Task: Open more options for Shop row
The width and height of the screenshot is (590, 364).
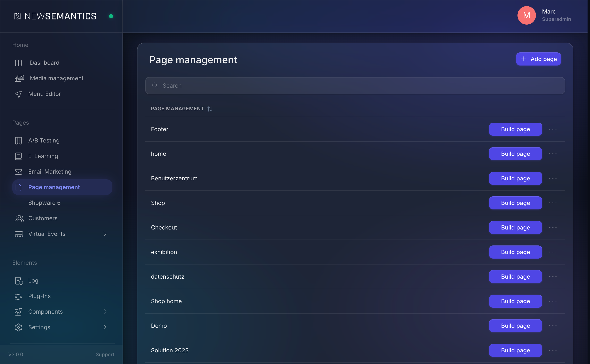Action: point(553,203)
